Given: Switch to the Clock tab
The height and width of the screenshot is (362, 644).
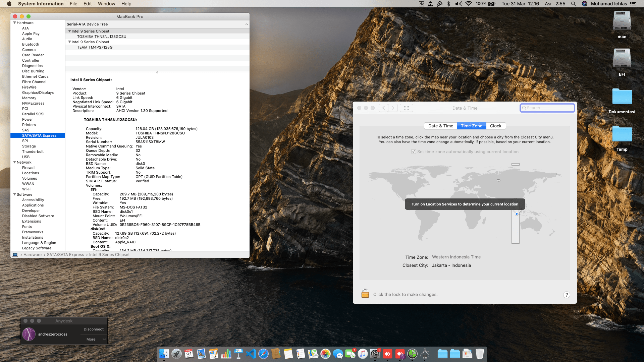Looking at the screenshot, I should coord(495,126).
